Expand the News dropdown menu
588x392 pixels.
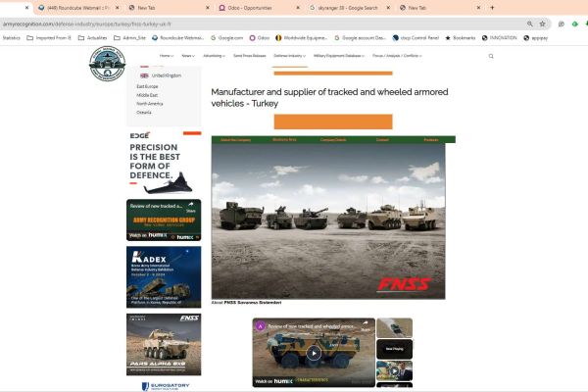coord(187,56)
